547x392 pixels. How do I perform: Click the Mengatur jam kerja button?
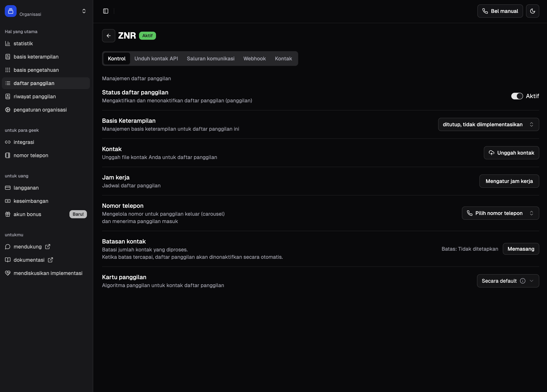[509, 181]
